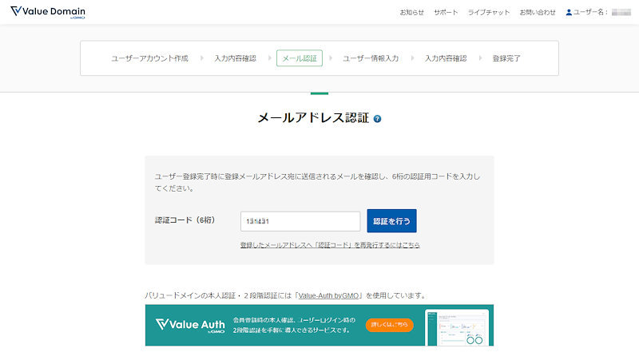Viewport: 639px width, 364px height.
Task: Click the ユーザー名 label in header
Action: [591, 13]
